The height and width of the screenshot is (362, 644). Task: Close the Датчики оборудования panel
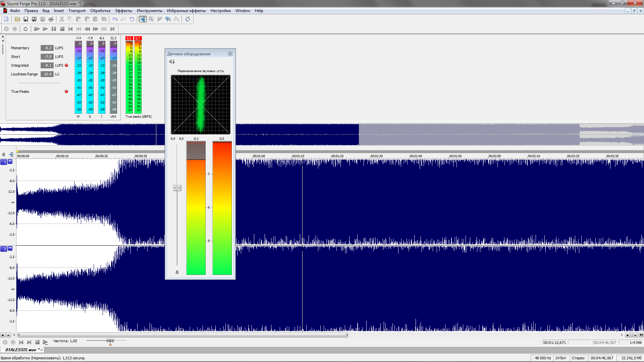point(230,54)
